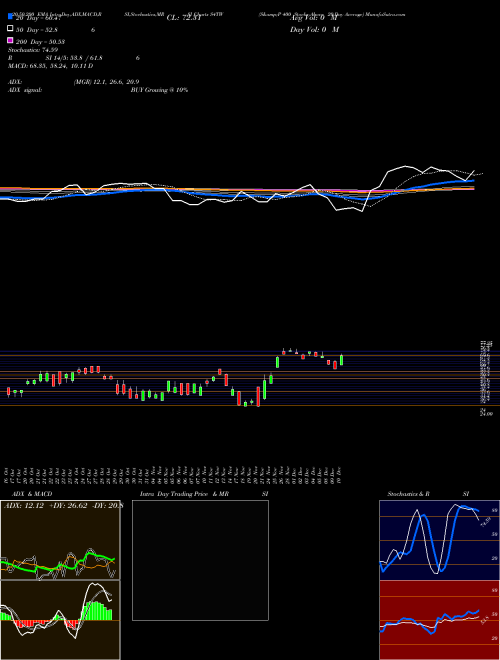Open the ADX indicator chart panel
This screenshot has height=660, width=500.
click(60, 540)
